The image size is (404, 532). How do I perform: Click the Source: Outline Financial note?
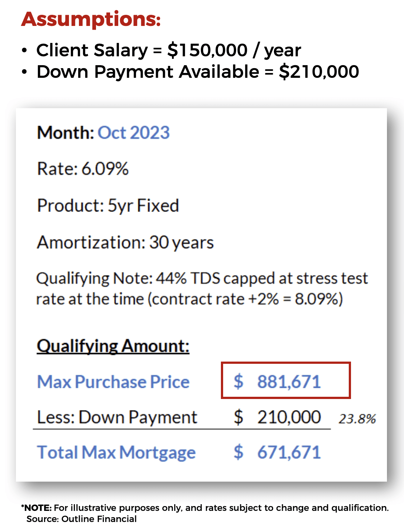pos(82,519)
